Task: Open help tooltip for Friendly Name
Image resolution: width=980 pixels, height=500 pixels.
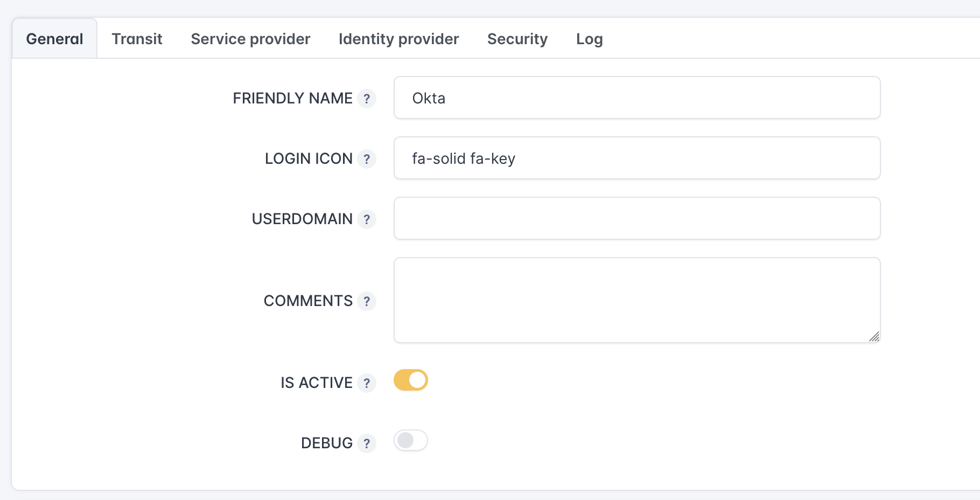Action: point(367,99)
